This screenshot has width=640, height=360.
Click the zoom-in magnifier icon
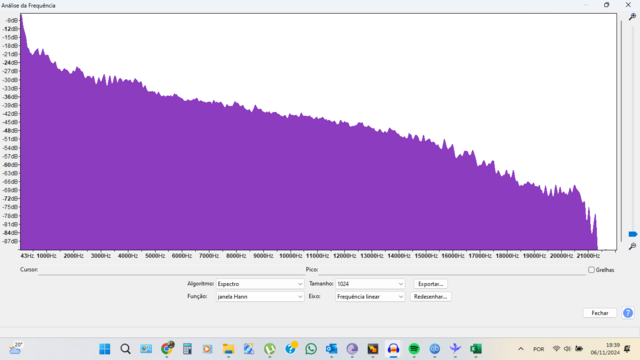[x=632, y=17]
